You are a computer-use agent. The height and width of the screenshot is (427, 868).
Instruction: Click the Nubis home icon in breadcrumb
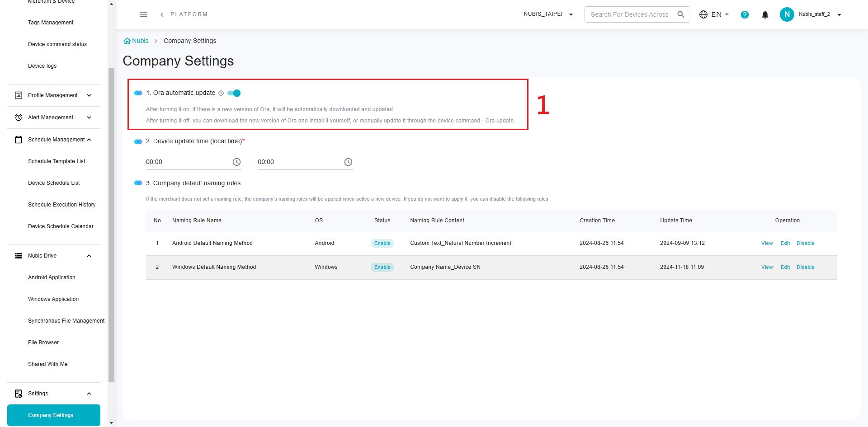[x=127, y=41]
